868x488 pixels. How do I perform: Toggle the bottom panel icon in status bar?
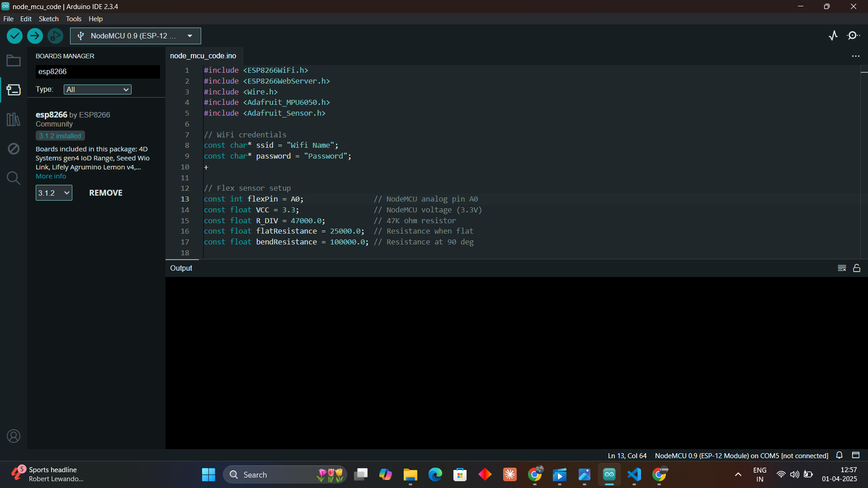pos(856,455)
